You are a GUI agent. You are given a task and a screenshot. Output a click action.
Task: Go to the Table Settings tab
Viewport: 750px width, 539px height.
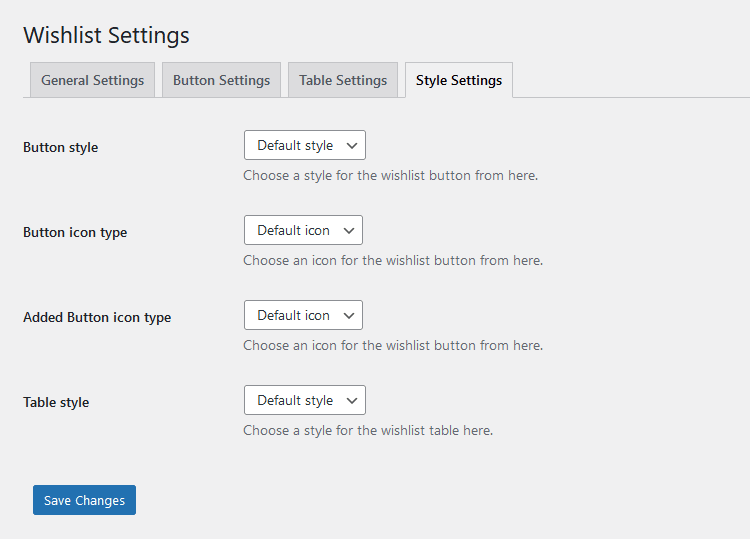point(343,80)
